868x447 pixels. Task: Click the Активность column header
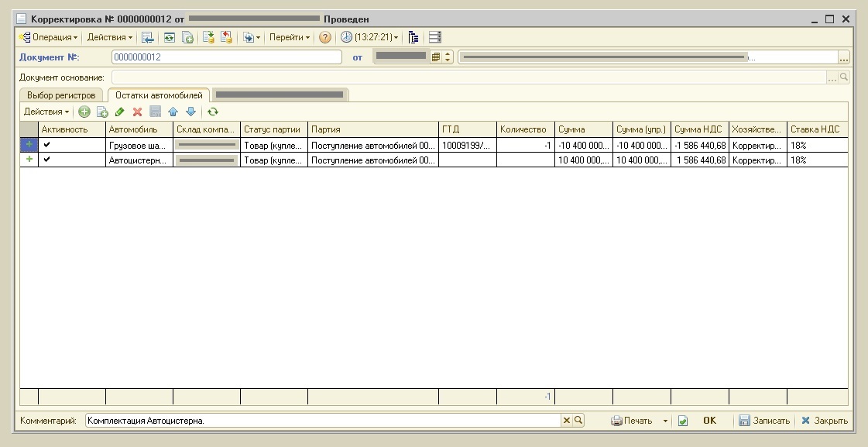click(x=72, y=129)
